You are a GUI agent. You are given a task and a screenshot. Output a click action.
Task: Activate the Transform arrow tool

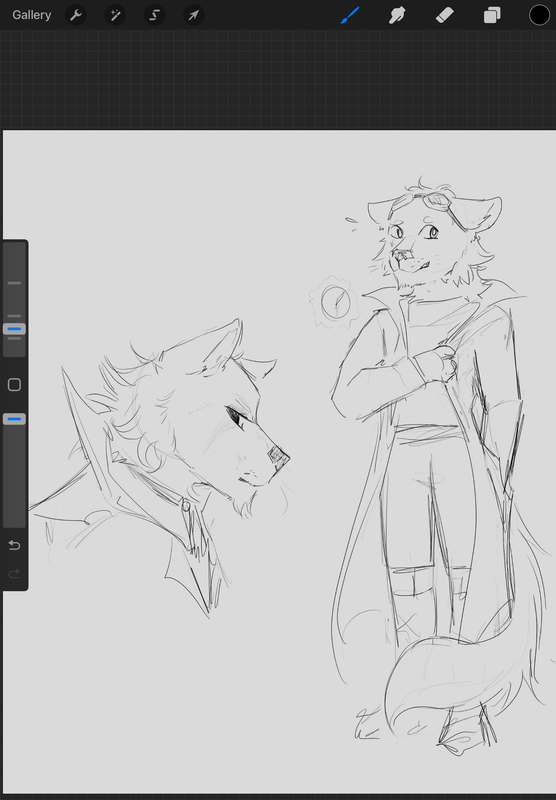tap(194, 15)
